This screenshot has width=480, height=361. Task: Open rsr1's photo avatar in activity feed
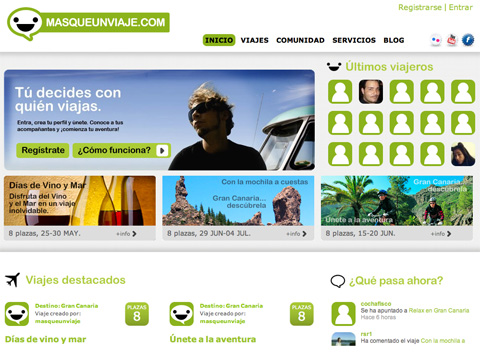point(343,339)
